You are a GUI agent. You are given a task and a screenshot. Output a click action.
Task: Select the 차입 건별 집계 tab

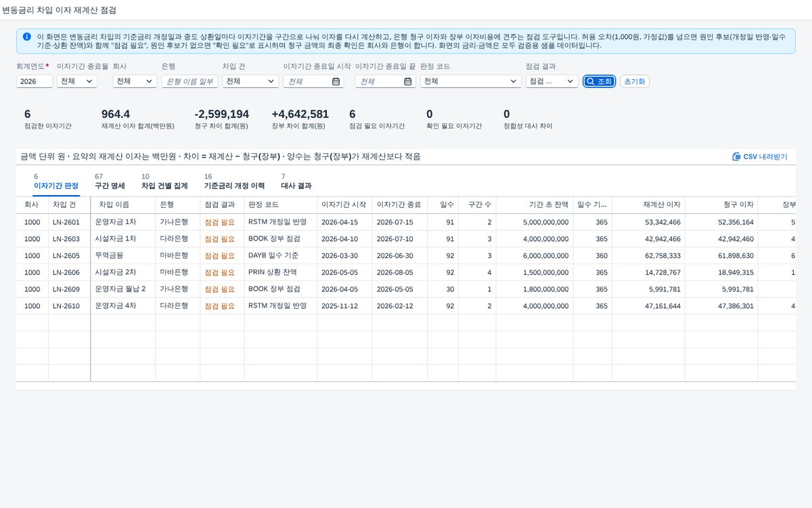coord(164,182)
